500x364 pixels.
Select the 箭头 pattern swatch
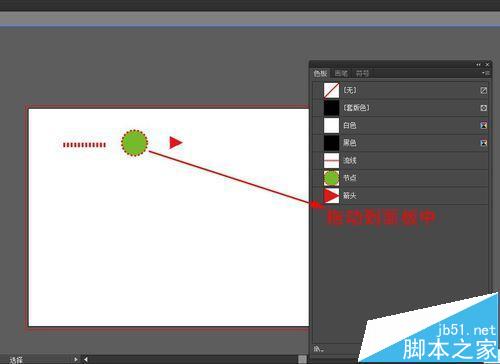pos(400,196)
